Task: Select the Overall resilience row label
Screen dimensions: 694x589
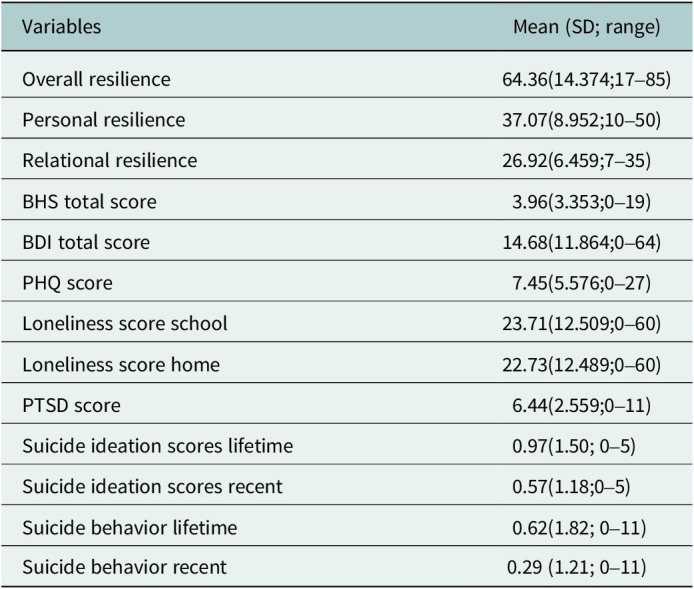Action: pyautogui.click(x=98, y=79)
